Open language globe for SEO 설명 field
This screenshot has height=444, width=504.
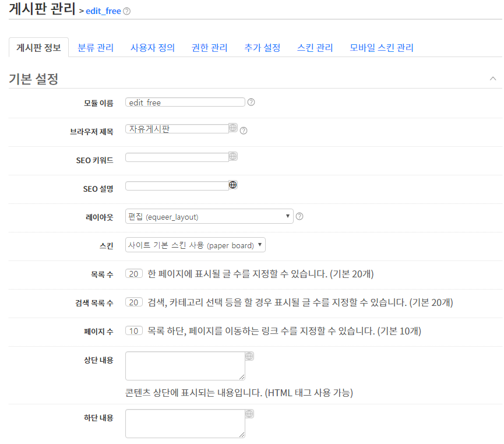click(233, 185)
